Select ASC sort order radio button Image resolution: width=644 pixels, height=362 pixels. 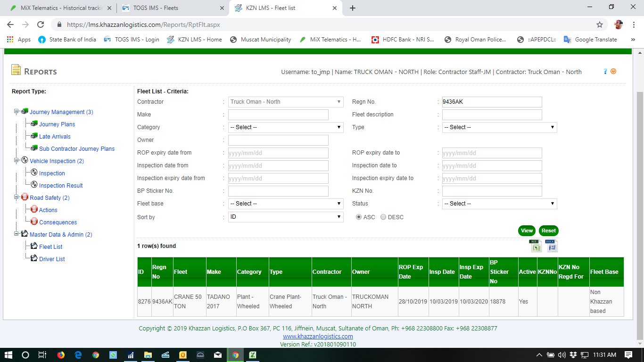point(359,217)
